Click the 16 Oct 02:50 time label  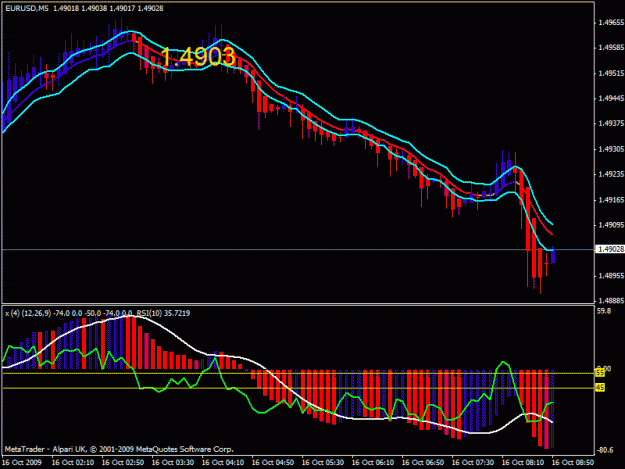(x=123, y=462)
